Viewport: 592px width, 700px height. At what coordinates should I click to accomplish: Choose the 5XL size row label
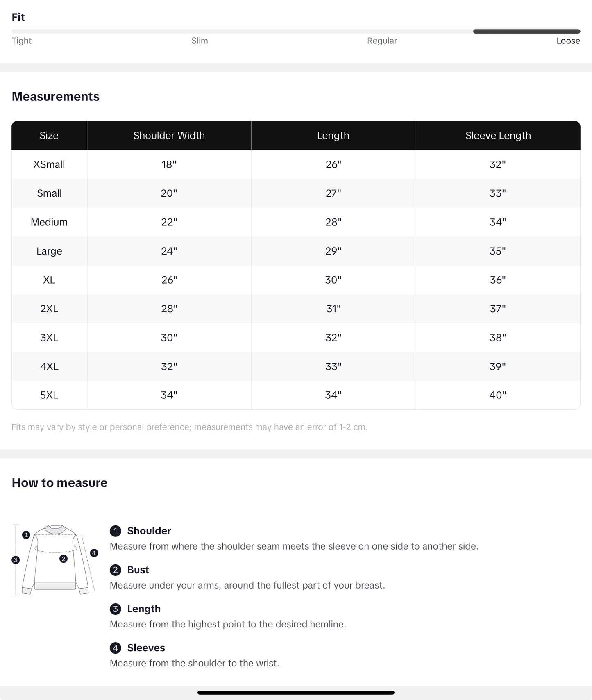click(49, 395)
